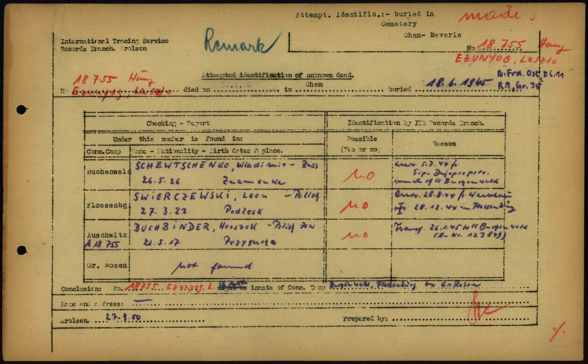Viewport: 588px width, 364px height.
Task: Click the red 'no' in Buchenwald row
Action: point(359,176)
